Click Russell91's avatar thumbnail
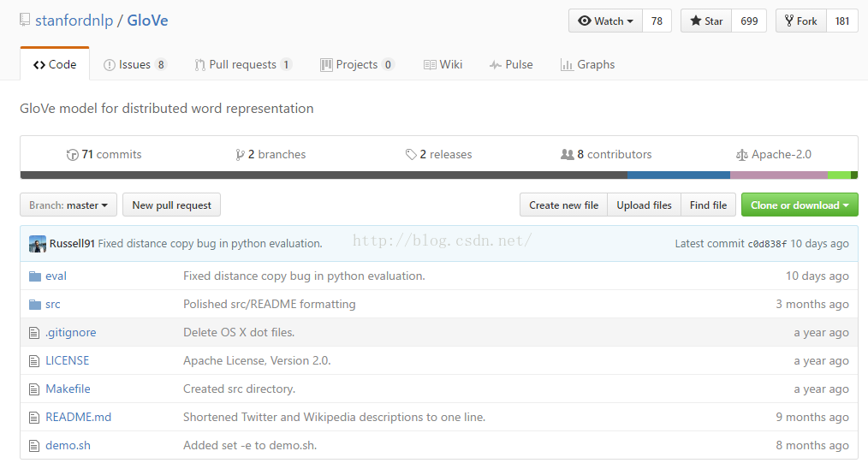This screenshot has height=463, width=868. pyautogui.click(x=38, y=243)
